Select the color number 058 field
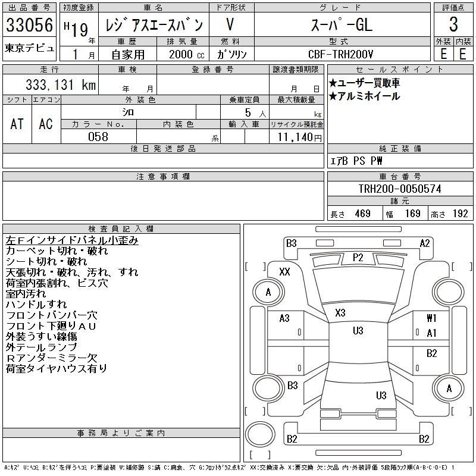The width and height of the screenshot is (476, 476). point(98,137)
